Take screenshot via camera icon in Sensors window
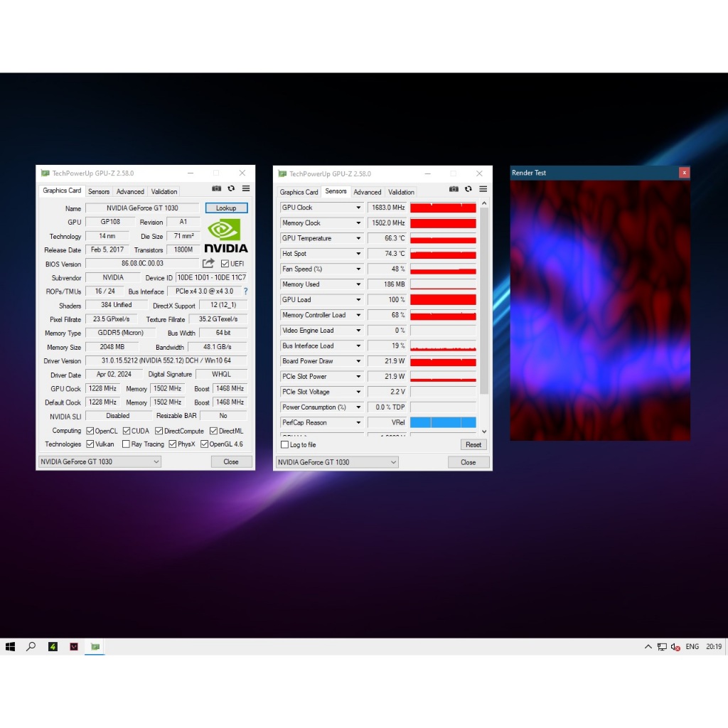 [x=454, y=189]
